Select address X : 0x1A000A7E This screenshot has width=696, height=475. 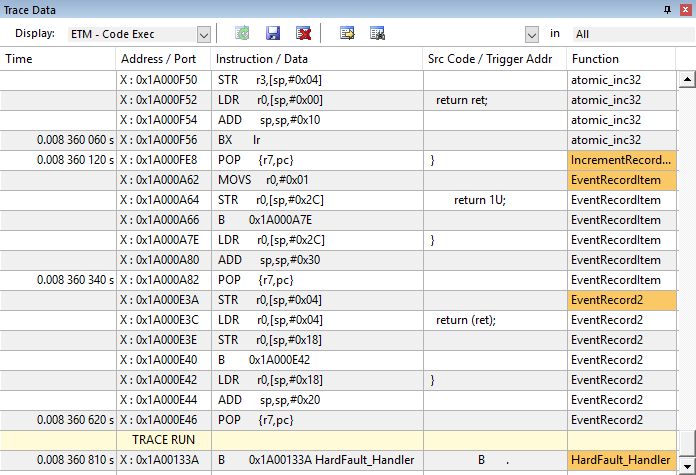pos(158,240)
